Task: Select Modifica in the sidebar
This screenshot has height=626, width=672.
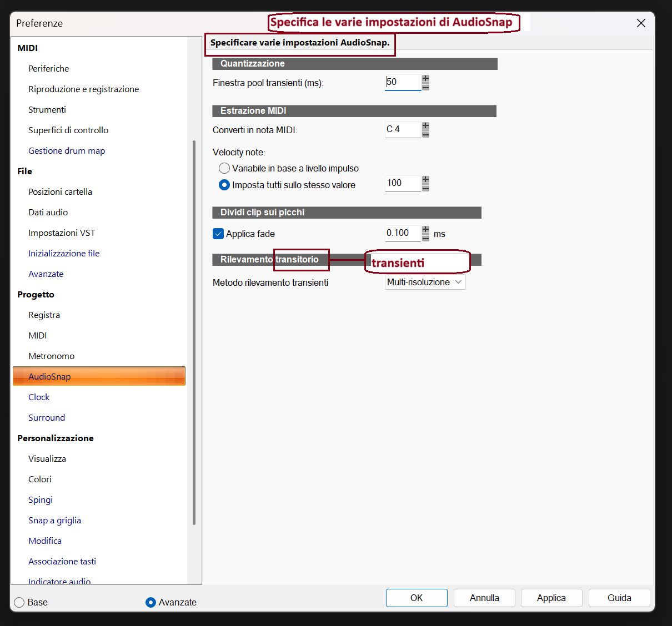Action: [45, 541]
